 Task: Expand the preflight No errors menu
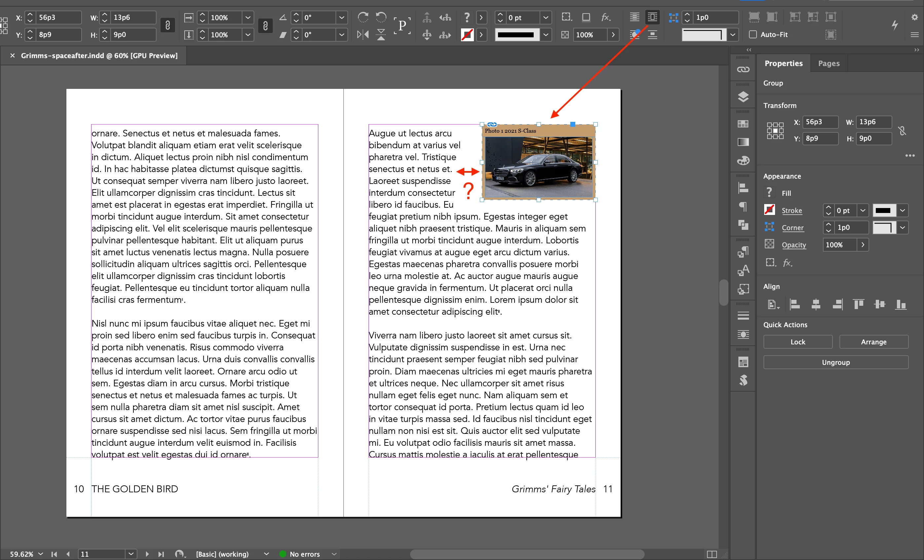334,554
